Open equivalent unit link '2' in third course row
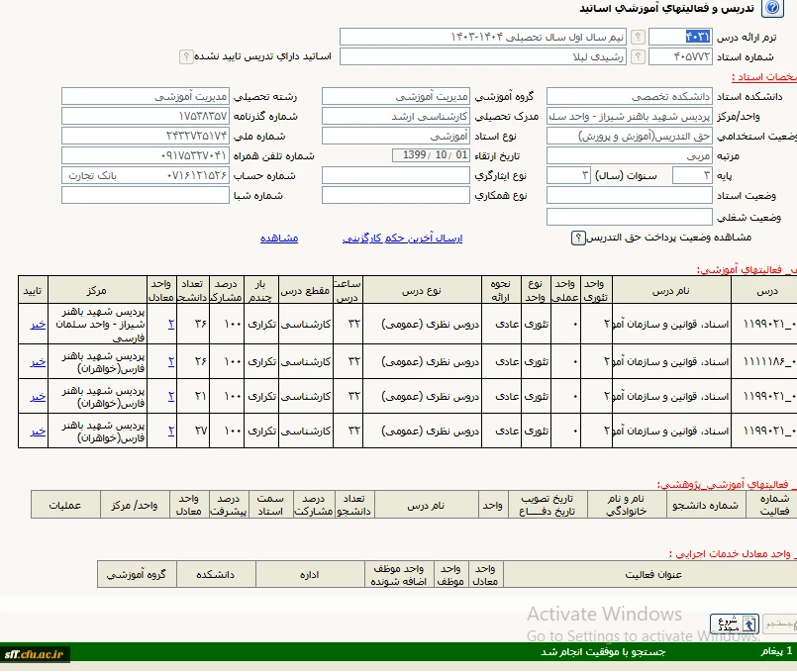The image size is (797, 672). [170, 396]
